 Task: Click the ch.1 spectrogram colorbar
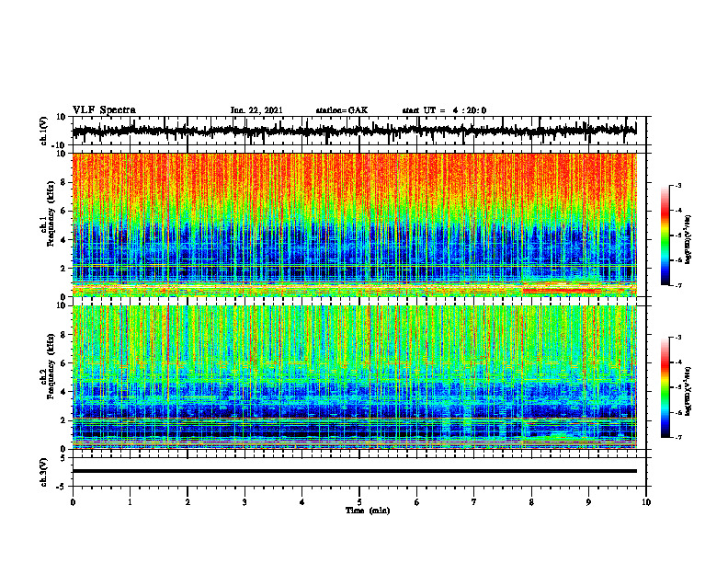665,236
